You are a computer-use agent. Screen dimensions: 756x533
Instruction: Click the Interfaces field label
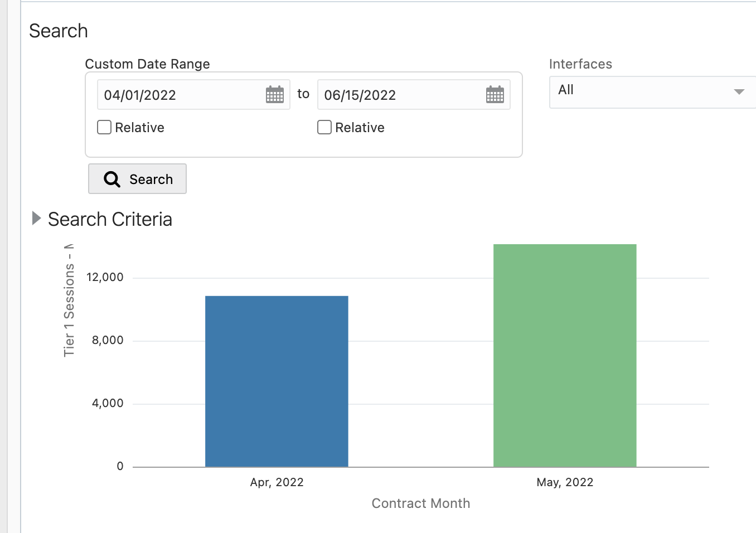click(580, 64)
